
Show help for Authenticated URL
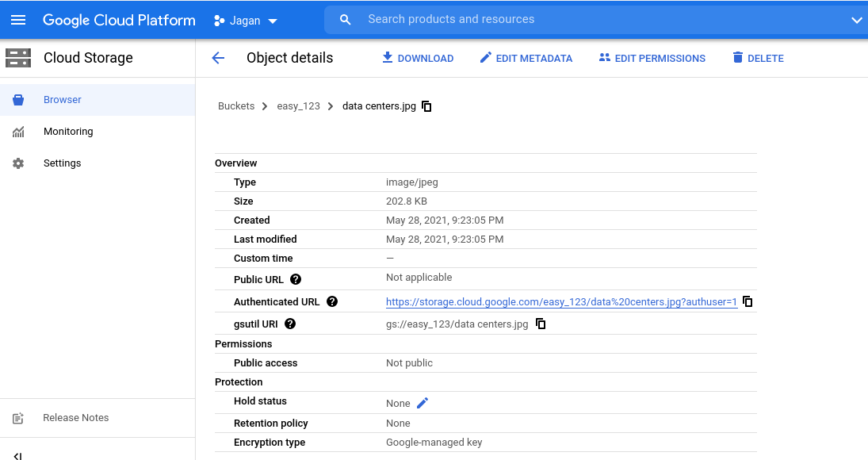[332, 301]
